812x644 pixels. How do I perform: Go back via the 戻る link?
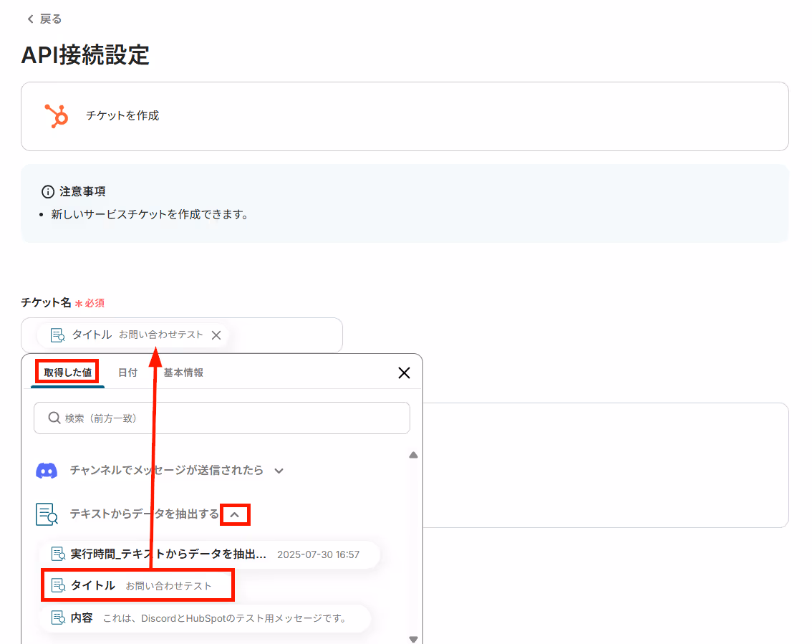pos(44,19)
